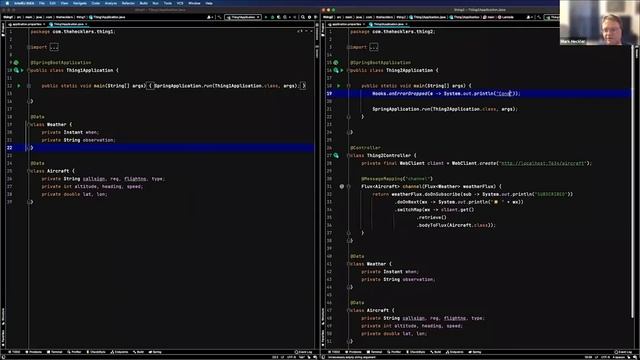The image size is (640, 360).
Task: Click Spring bean gutter icon at @SpringBootApplication in Thing2
Action: pyautogui.click(x=336, y=62)
